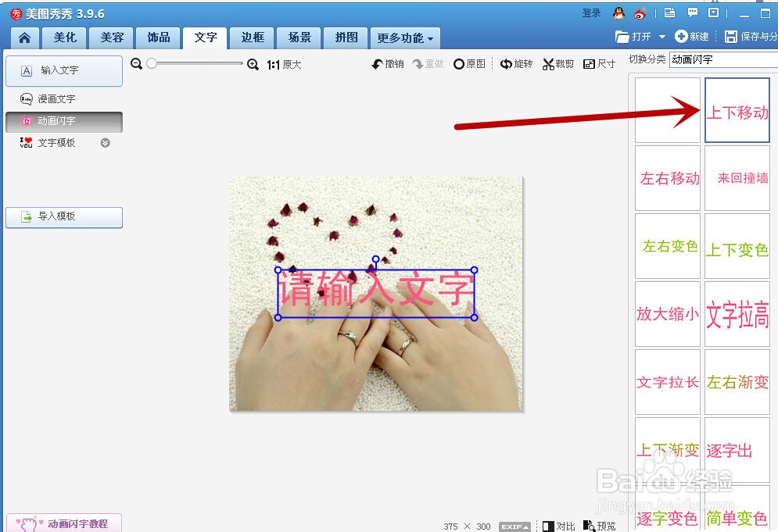
Task: Click the zoom in magnifier icon
Action: tap(253, 65)
